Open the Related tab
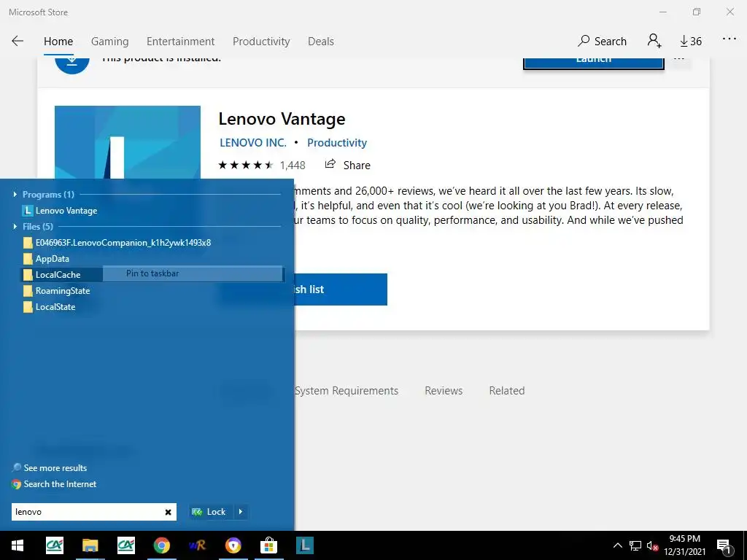Image resolution: width=747 pixels, height=560 pixels. [x=507, y=391]
